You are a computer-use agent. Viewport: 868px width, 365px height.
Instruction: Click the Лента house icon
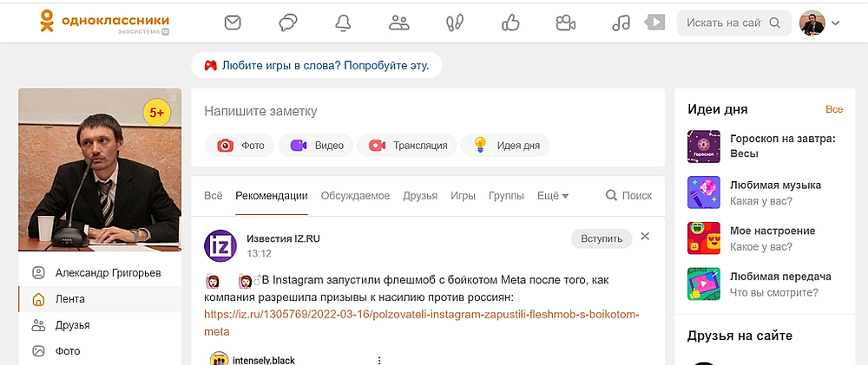tap(38, 299)
